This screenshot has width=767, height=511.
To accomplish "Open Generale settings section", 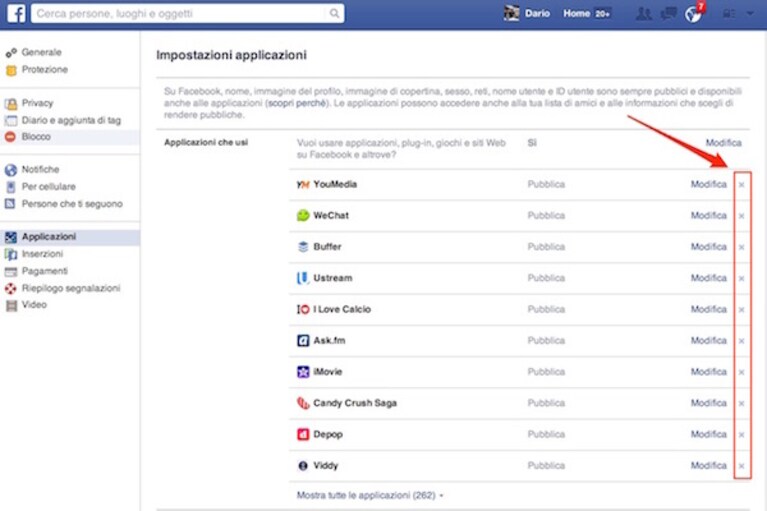I will (42, 52).
